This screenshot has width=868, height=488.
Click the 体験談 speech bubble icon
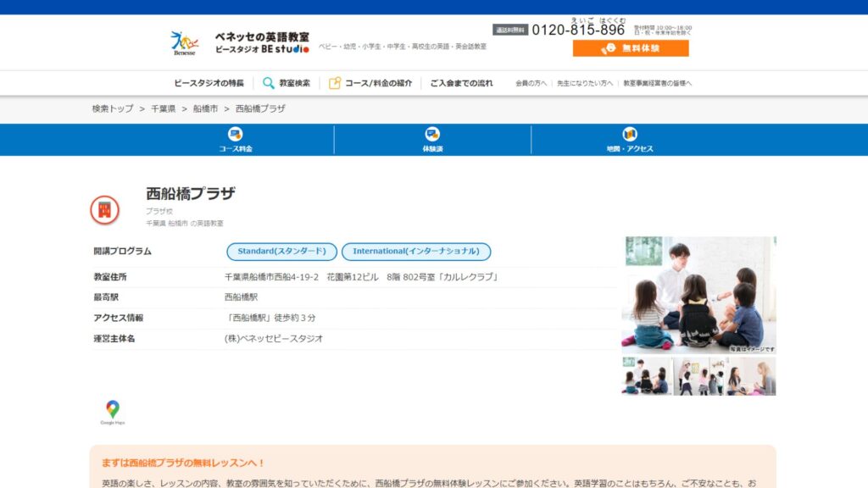[432, 134]
